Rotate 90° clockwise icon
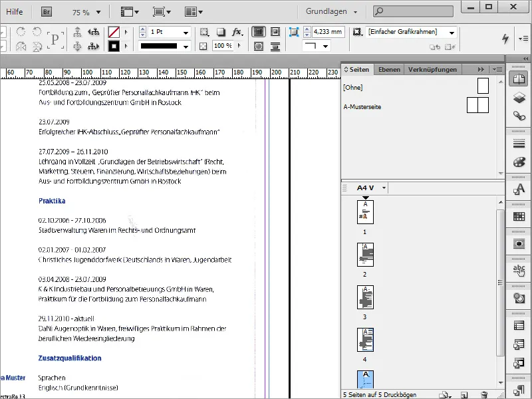 tap(21, 31)
